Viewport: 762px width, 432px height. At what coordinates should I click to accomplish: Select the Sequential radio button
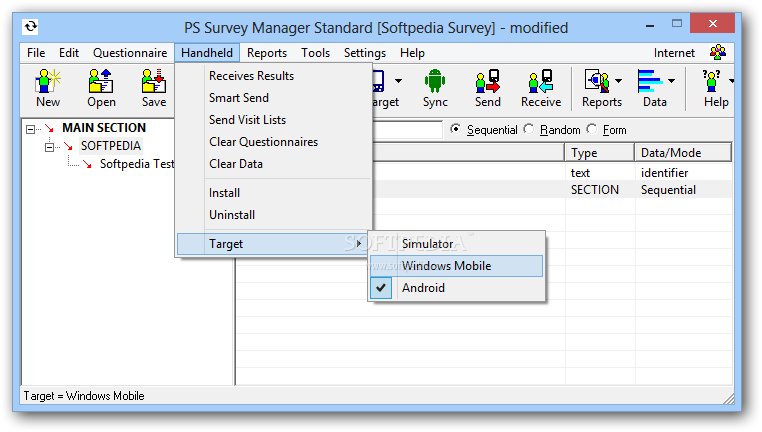tap(455, 129)
